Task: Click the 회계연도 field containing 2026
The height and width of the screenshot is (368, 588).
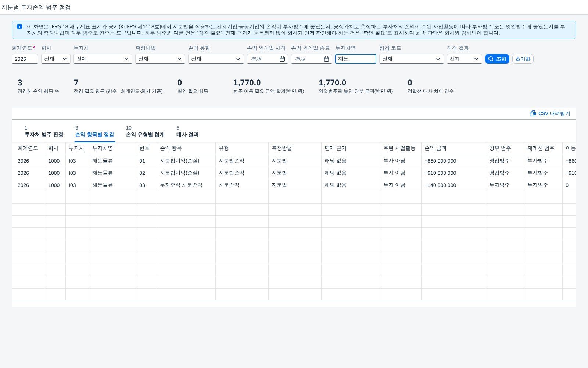Action: (x=25, y=59)
